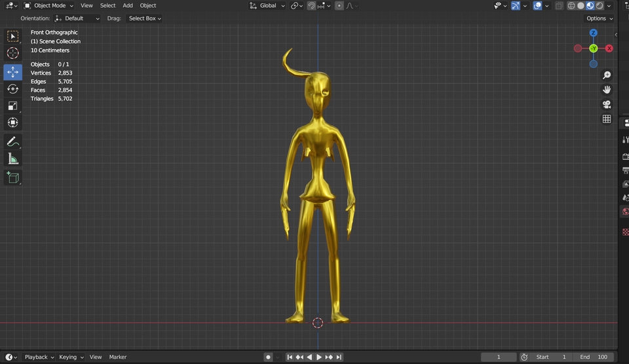Click the End frame field
This screenshot has height=364, width=629.
(594, 357)
